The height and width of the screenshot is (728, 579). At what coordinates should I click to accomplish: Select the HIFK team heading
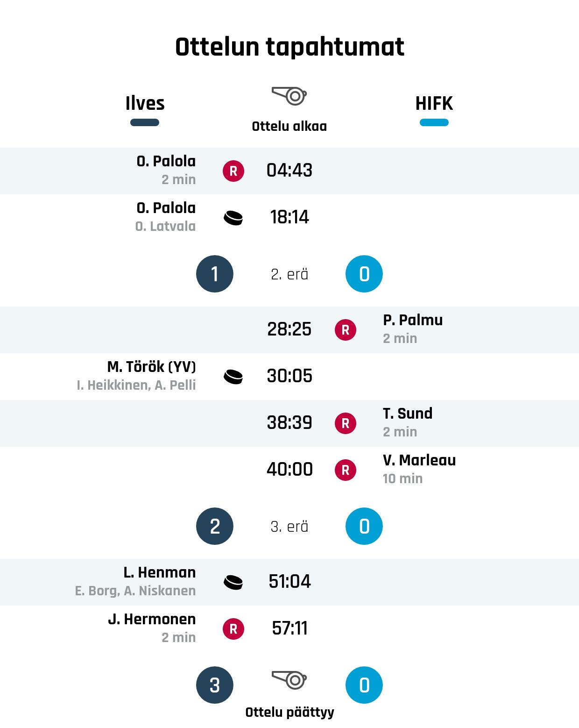coord(434,103)
